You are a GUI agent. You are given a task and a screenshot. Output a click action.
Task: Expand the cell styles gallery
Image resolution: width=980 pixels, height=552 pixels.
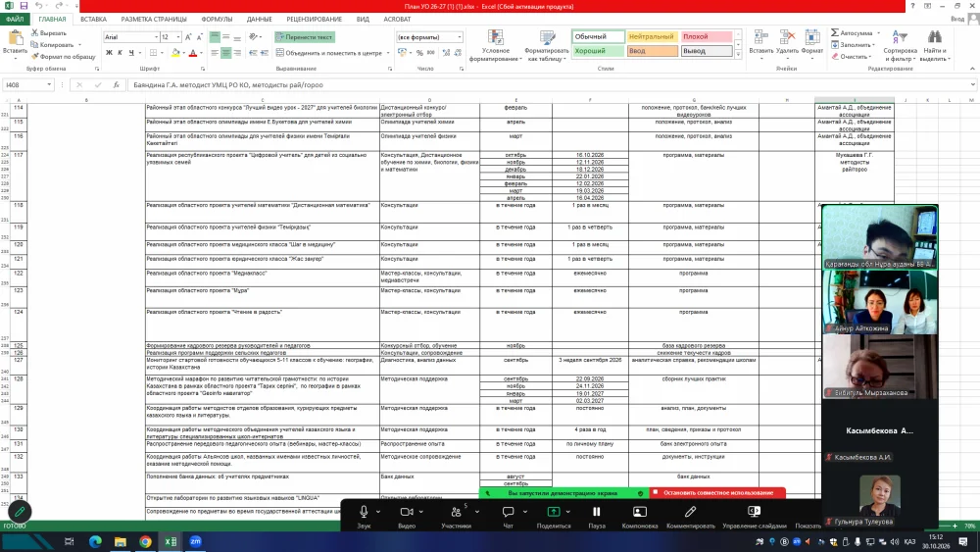pyautogui.click(x=738, y=55)
